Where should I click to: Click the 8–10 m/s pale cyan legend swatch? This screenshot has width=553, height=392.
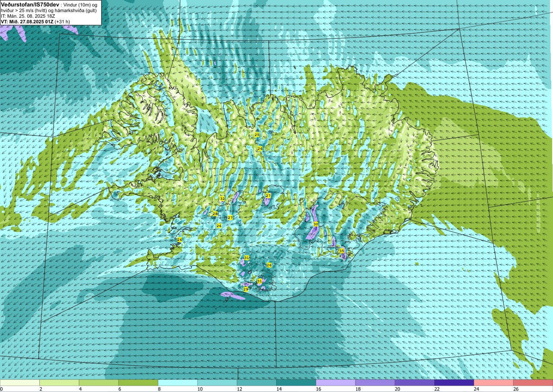tap(178, 383)
